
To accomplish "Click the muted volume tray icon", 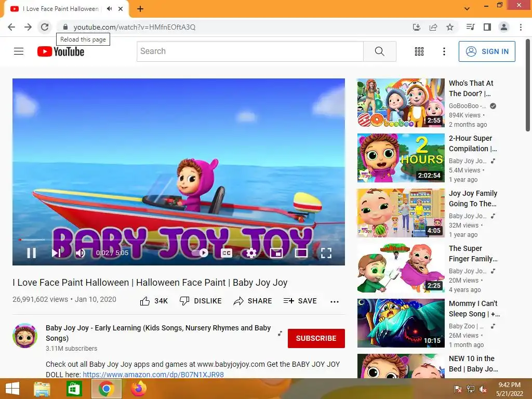I will [483, 389].
